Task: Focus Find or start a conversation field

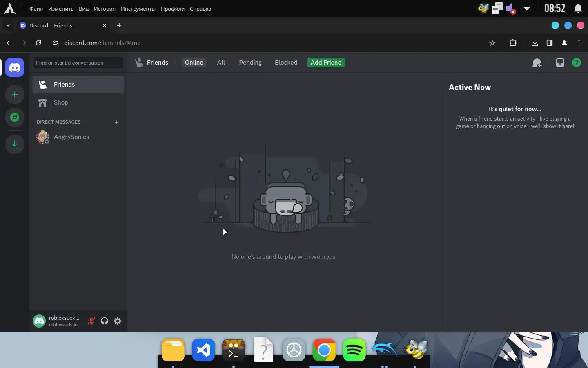Action: click(78, 63)
